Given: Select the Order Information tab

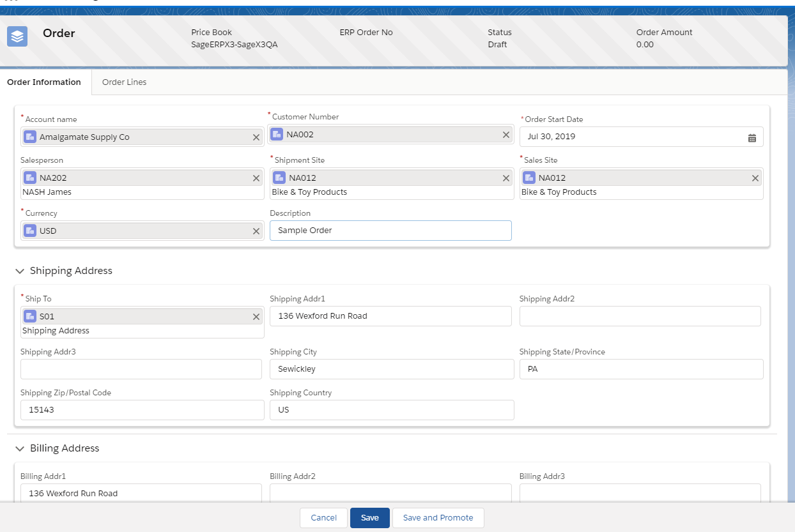Looking at the screenshot, I should (x=44, y=82).
